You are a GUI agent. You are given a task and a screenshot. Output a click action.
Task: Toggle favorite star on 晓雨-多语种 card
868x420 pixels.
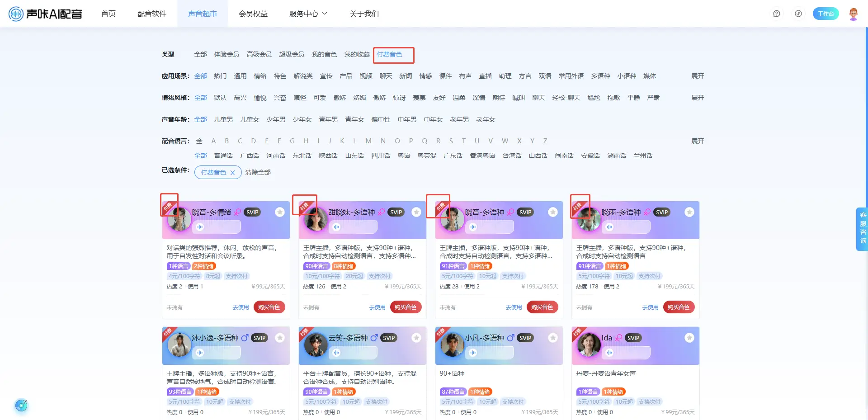tap(689, 212)
